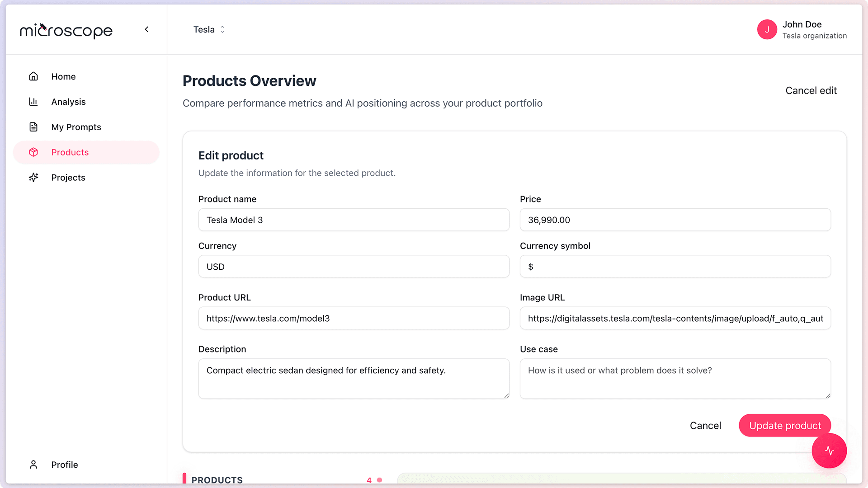
Task: Click the Microscope logo
Action: 66,31
